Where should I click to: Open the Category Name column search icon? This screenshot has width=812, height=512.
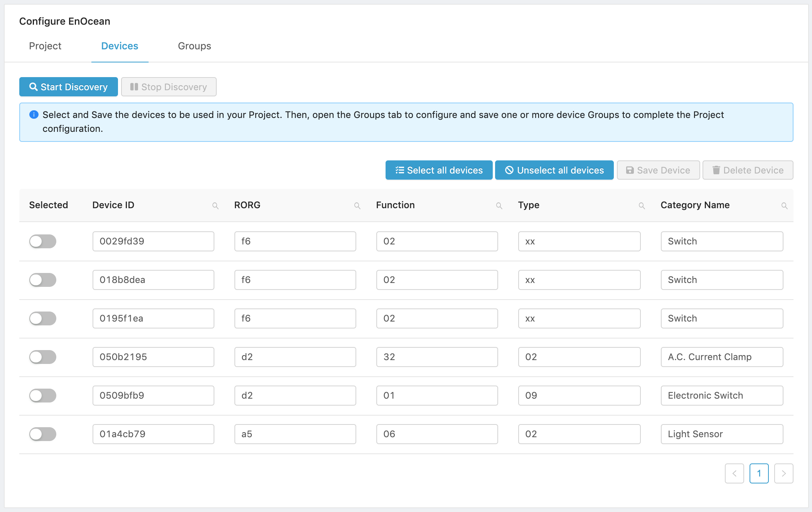click(x=785, y=206)
